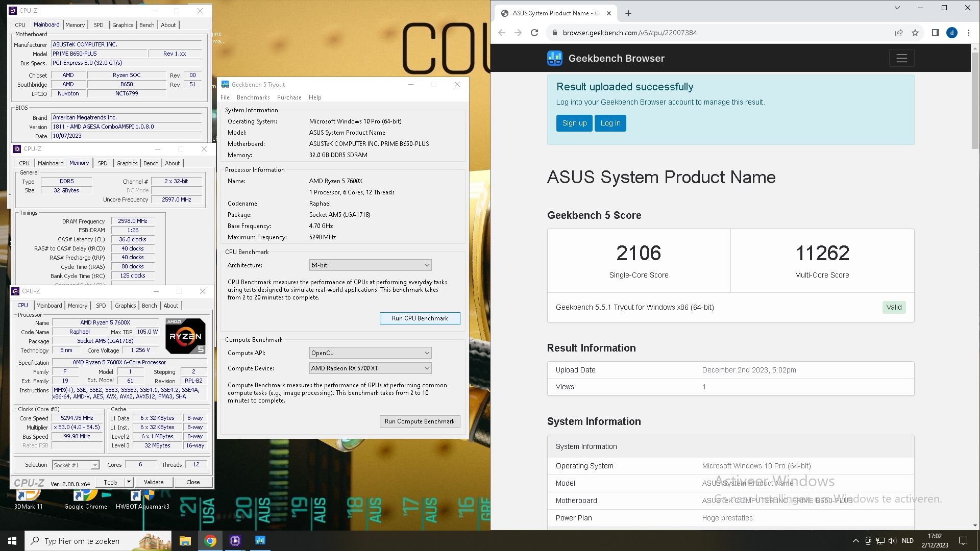Open CPU-Z taskbar icon
The width and height of the screenshot is (980, 551).
(235, 541)
